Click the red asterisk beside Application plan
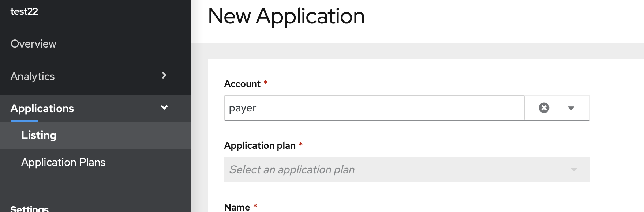Image resolution: width=644 pixels, height=212 pixels. click(301, 144)
